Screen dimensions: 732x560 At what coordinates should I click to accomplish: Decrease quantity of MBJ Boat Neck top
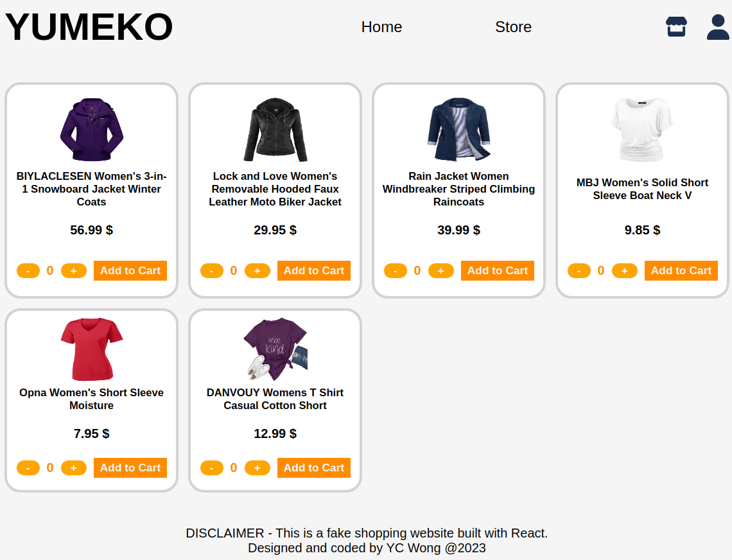click(x=579, y=271)
